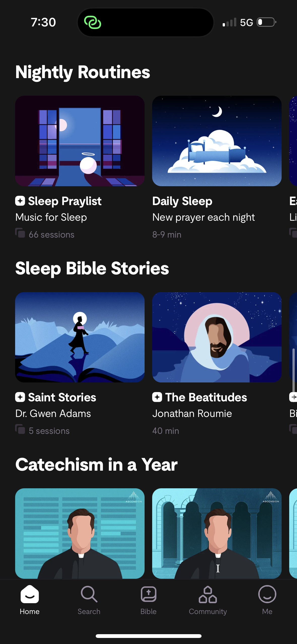Screen dimensions: 297x644
Task: Tap the premium badge beside Sleep Praylist
Action: pos(20,201)
